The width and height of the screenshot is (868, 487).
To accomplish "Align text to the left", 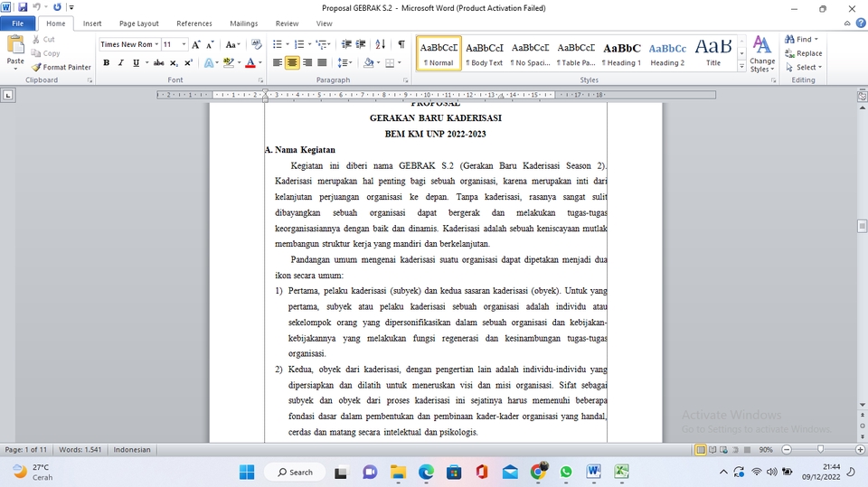I will [x=278, y=62].
